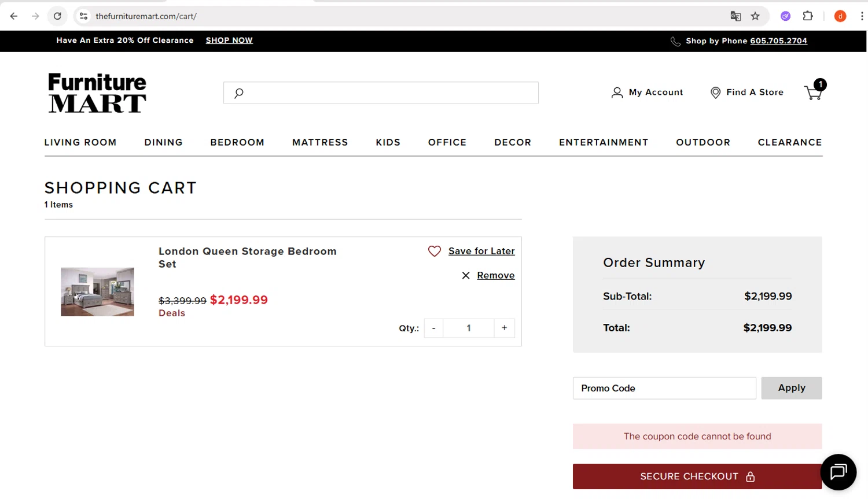Open the shopping cart icon
The image size is (868, 499).
coord(814,91)
